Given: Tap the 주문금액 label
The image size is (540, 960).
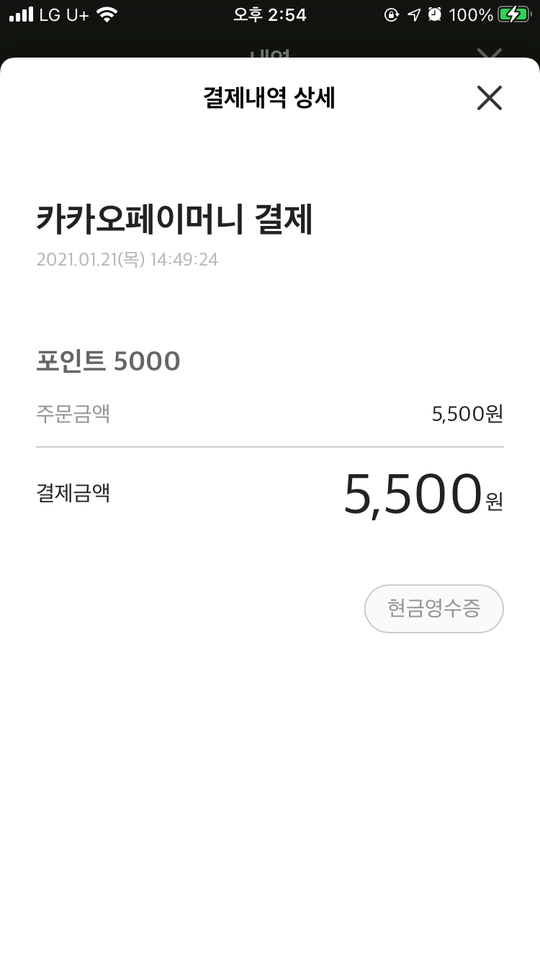Looking at the screenshot, I should coord(73,414).
